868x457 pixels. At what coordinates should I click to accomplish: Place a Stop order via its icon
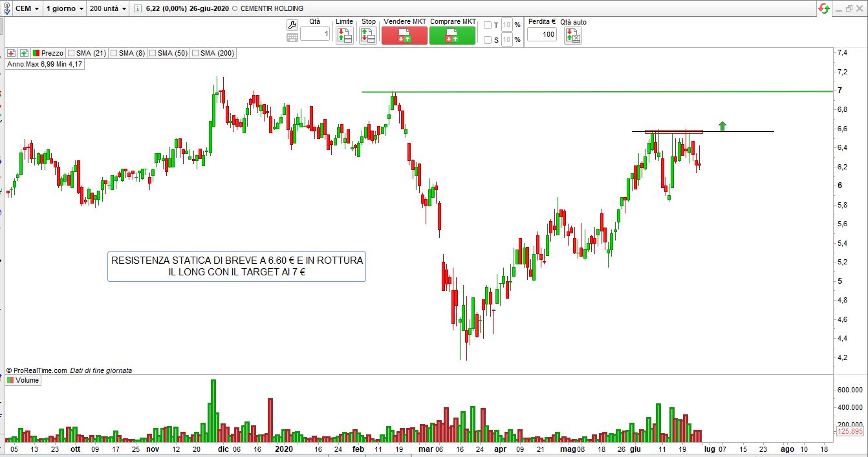pos(368,36)
